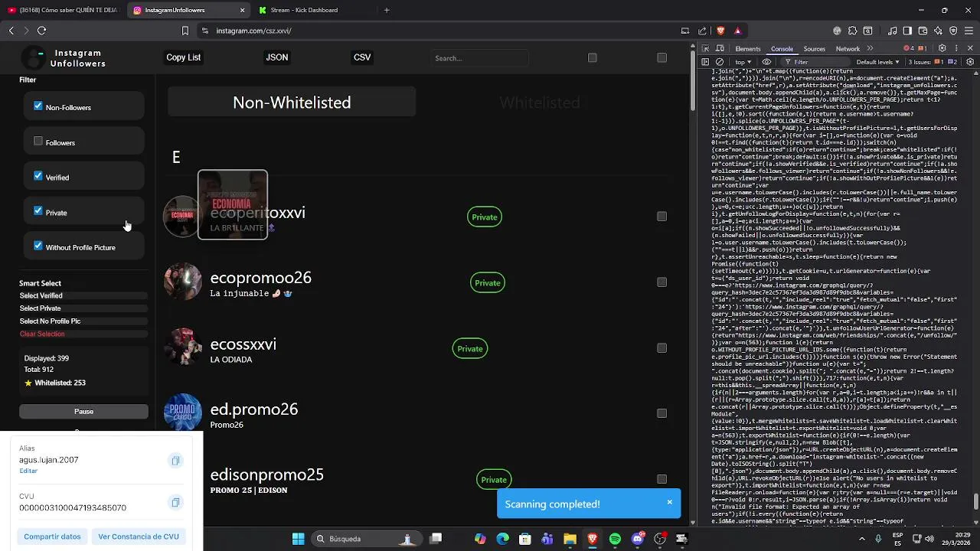Toggle the browser sidebar panel icon
The image size is (980, 551).
(907, 31)
